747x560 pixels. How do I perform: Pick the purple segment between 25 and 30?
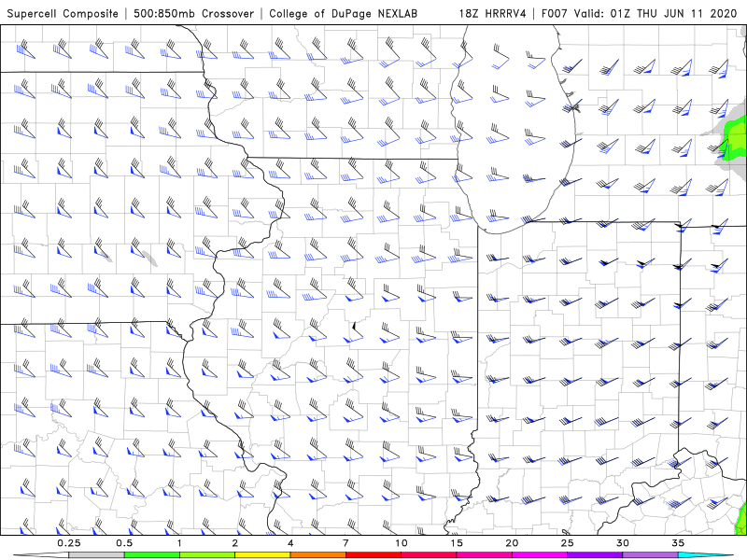595,555
